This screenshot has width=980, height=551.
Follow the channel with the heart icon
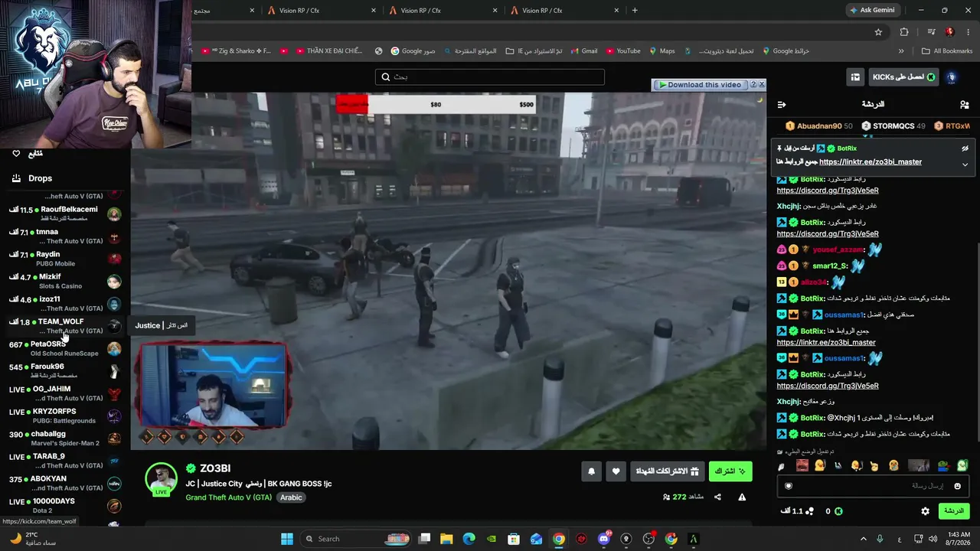pyautogui.click(x=616, y=471)
